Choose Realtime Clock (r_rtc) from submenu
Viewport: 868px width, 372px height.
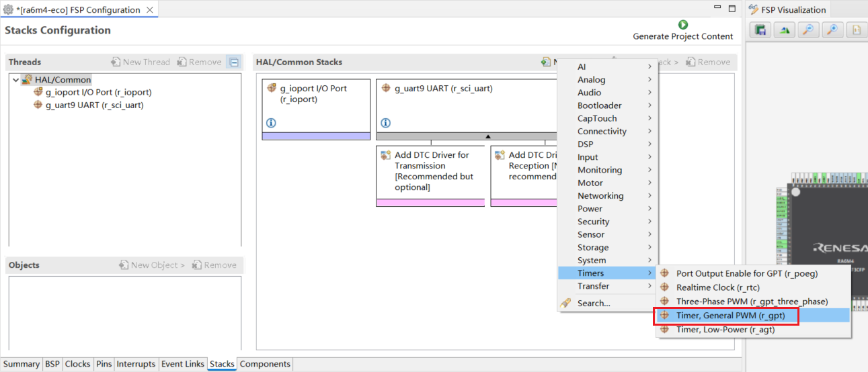[x=753, y=287]
